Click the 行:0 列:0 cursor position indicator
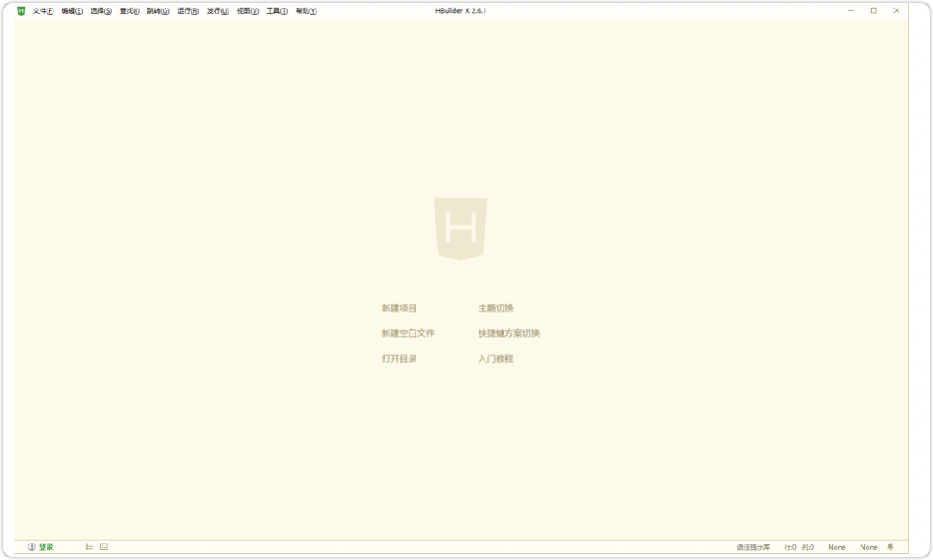Viewport: 933px width, 560px height. [799, 546]
